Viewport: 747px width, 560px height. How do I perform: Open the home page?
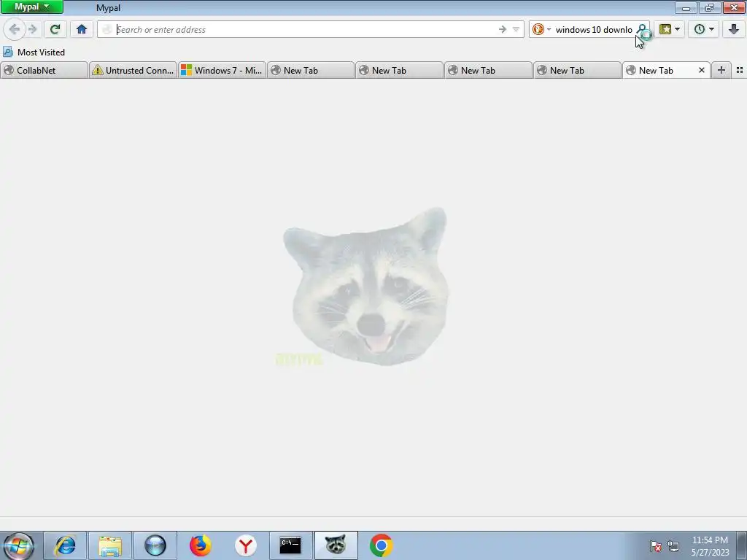coord(82,29)
